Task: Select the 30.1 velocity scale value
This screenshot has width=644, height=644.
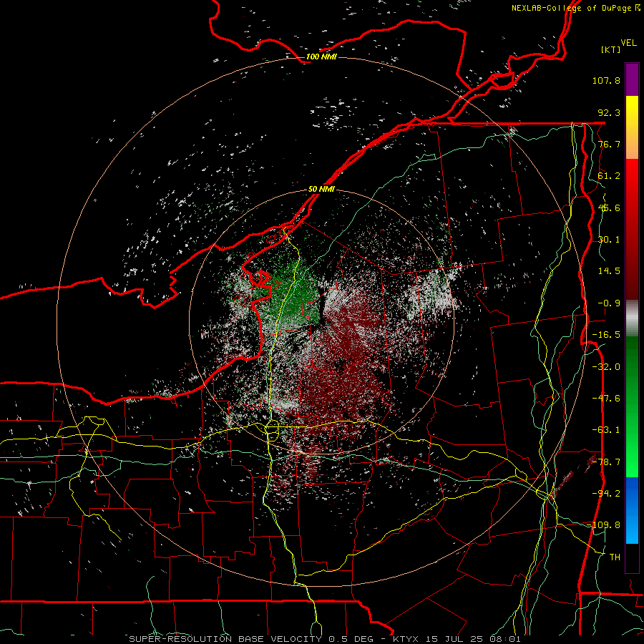Action: click(609, 240)
